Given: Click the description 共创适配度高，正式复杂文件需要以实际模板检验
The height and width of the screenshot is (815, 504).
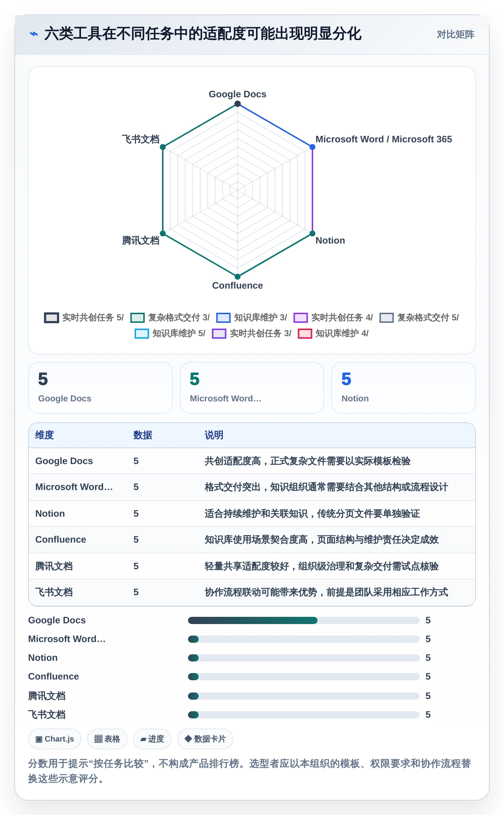Looking at the screenshot, I should 308,461.
